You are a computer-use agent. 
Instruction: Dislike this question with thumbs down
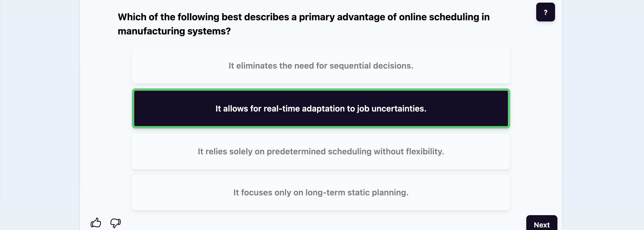[116, 222]
